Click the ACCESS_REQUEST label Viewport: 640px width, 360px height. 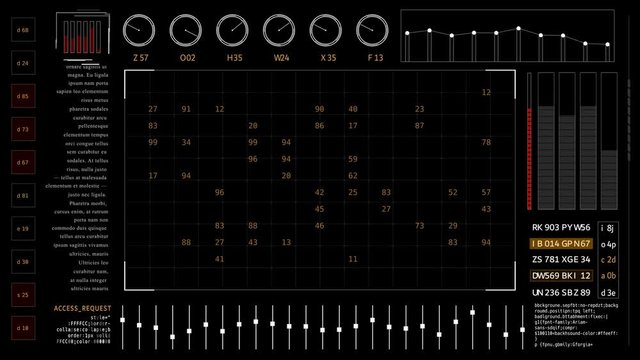[x=82, y=309]
